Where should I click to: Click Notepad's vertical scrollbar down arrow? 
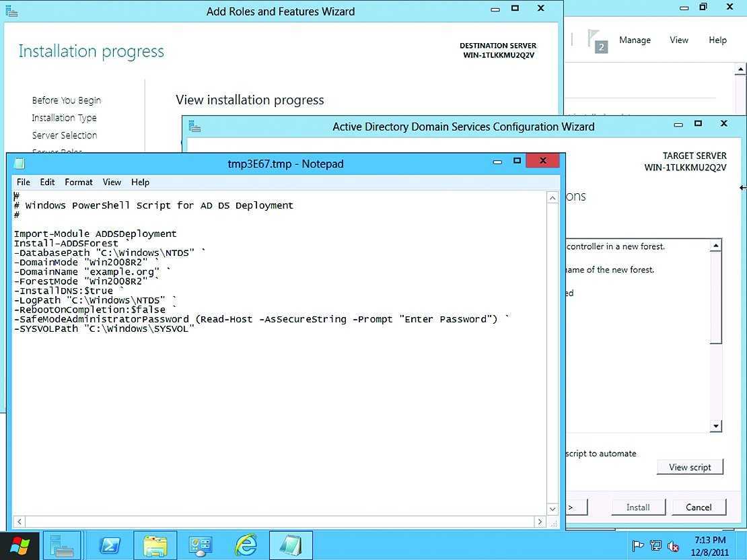(553, 509)
